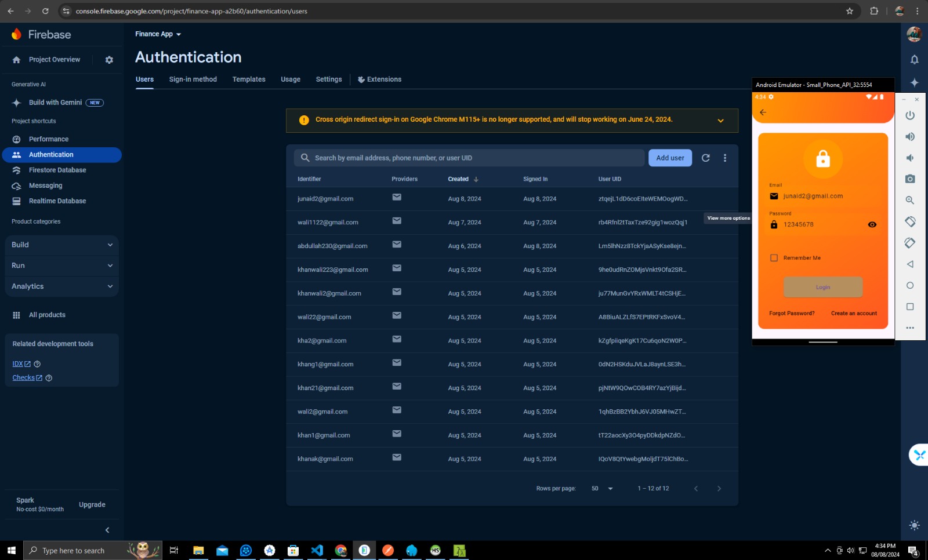This screenshot has height=560, width=928.
Task: Take emulator screenshot with camera icon
Action: tap(910, 179)
